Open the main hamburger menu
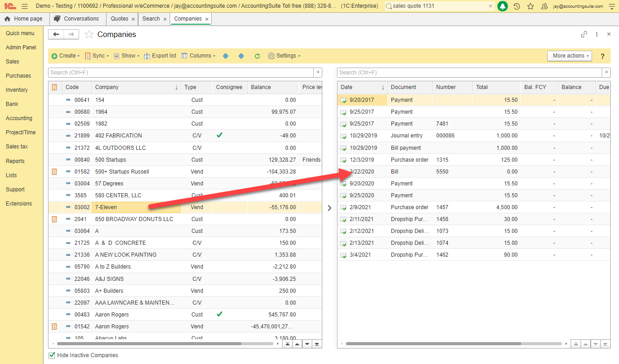Viewport: 619px width, 364px height. click(25, 6)
